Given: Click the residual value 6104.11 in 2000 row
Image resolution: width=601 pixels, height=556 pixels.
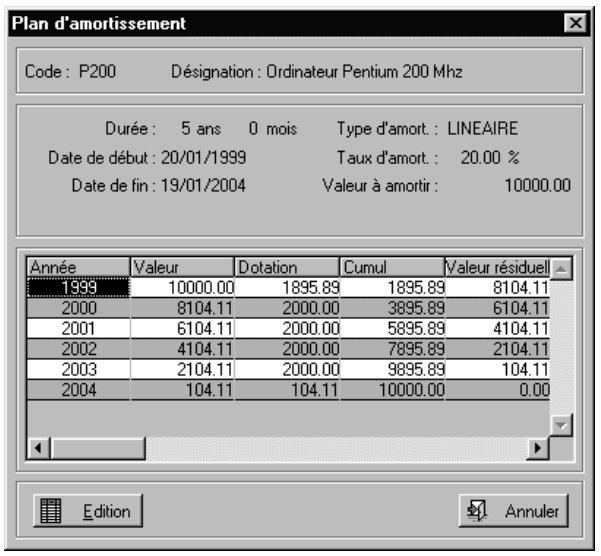Looking at the screenshot, I should tap(498, 308).
